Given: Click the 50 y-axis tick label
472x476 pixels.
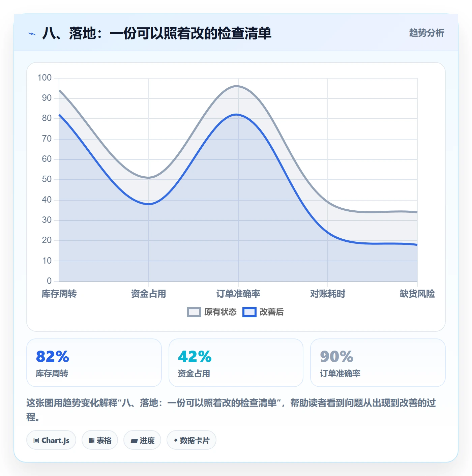Looking at the screenshot, I should [47, 179].
